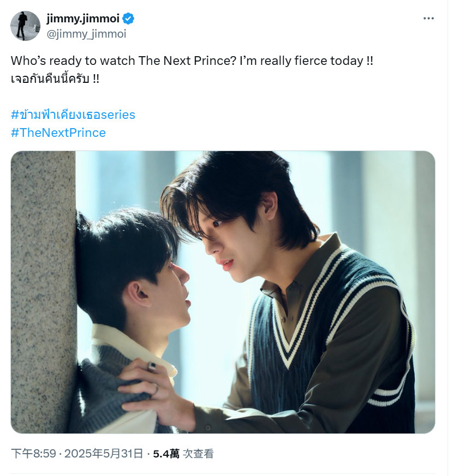This screenshot has height=476, width=453.
Task: Open the @jimmy_jimmoi handle link
Action: [x=86, y=34]
